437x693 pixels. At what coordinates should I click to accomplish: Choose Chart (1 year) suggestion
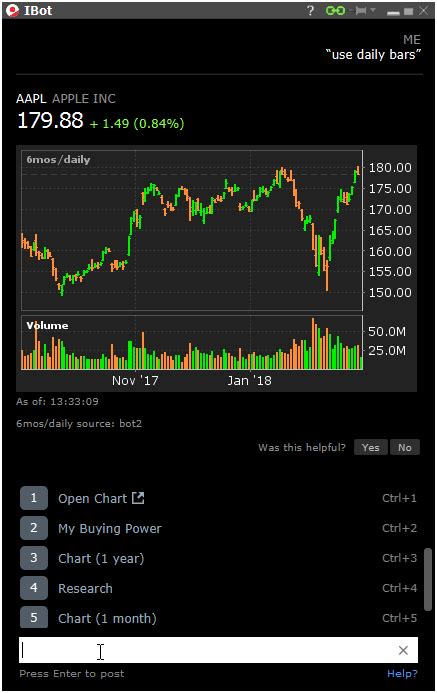pos(101,559)
